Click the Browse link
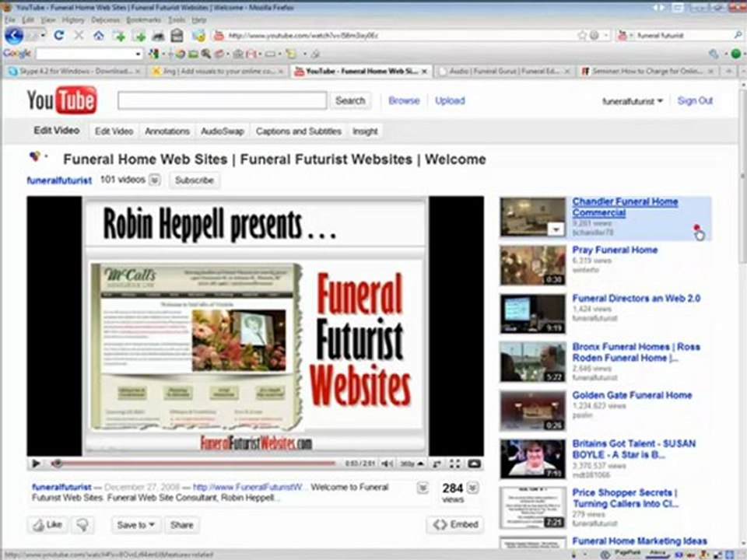 tap(404, 100)
